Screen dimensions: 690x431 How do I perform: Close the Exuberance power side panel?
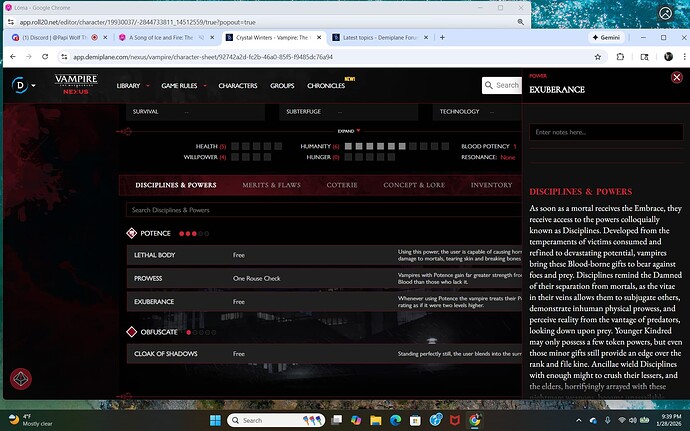pyautogui.click(x=677, y=78)
